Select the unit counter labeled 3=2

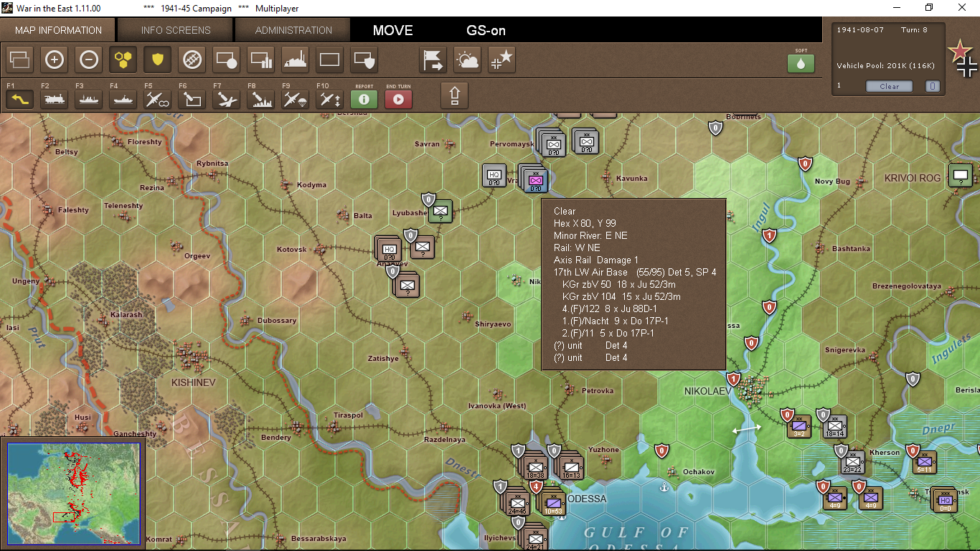[x=799, y=427]
